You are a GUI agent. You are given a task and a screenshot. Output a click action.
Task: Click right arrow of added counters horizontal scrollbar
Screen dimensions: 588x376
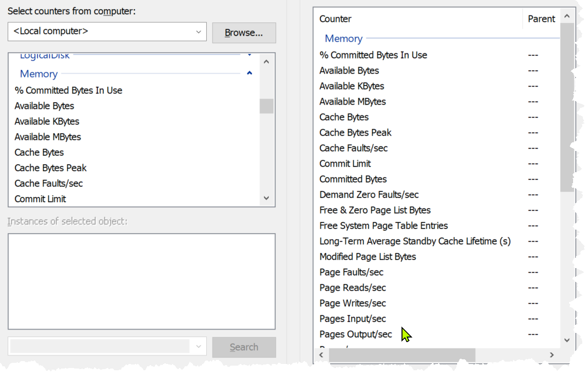[552, 355]
